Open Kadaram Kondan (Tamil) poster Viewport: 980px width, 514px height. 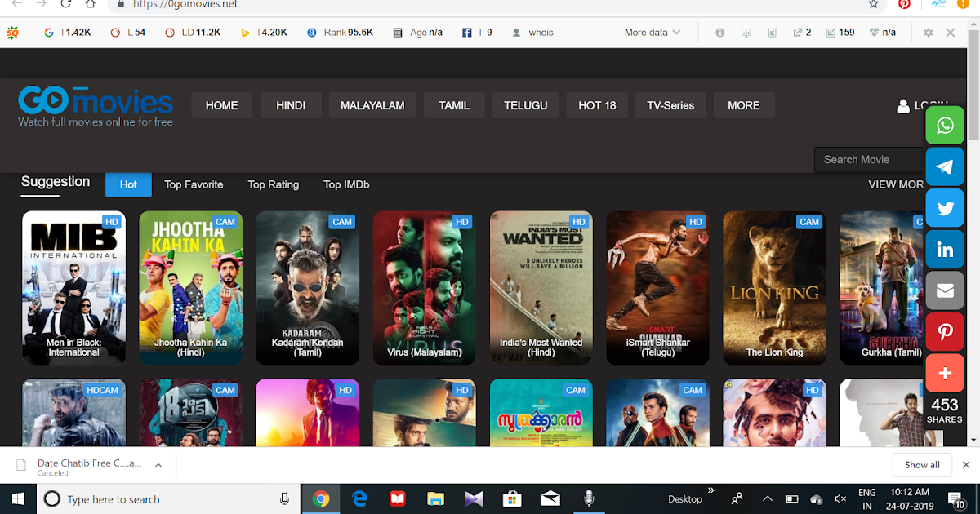pyautogui.click(x=308, y=287)
